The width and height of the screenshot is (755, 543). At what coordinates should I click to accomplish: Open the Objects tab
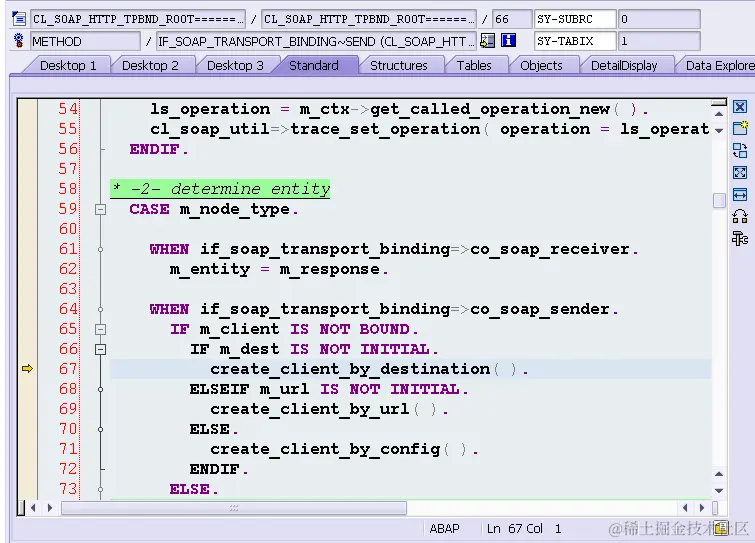point(541,65)
